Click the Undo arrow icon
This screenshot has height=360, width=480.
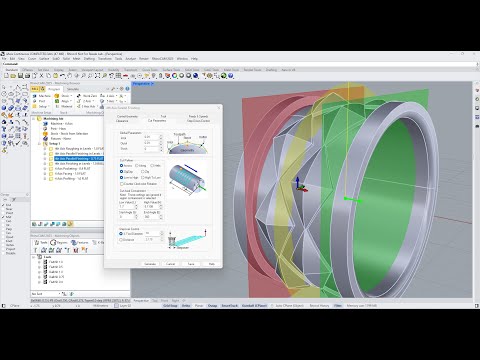(62, 76)
